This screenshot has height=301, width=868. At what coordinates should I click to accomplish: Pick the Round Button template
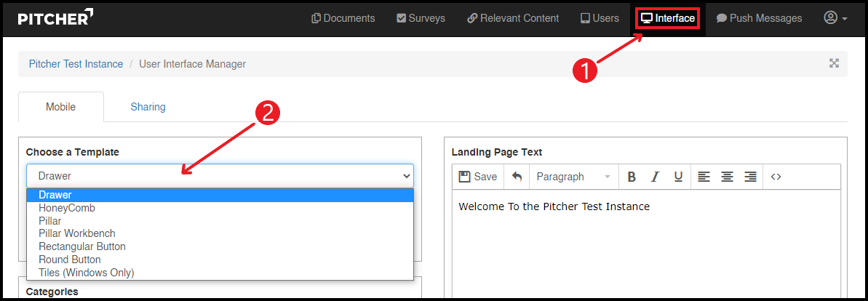point(70,260)
